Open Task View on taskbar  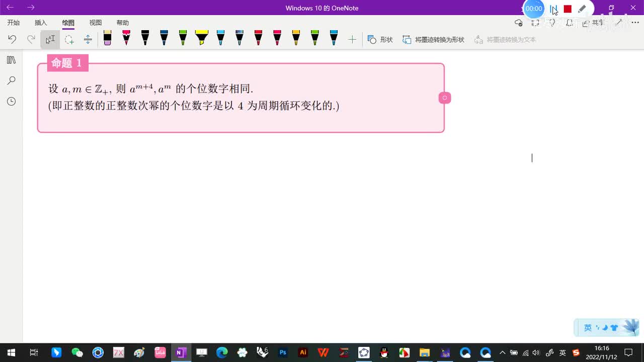(x=34, y=352)
